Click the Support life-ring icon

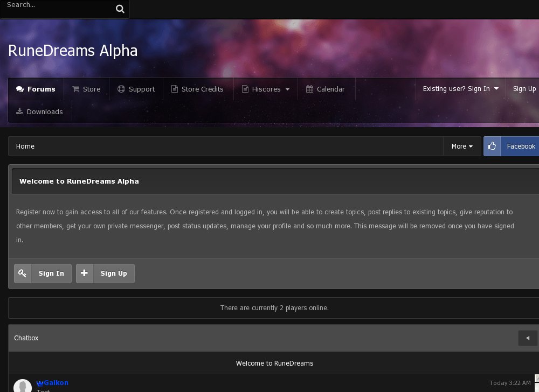121,89
